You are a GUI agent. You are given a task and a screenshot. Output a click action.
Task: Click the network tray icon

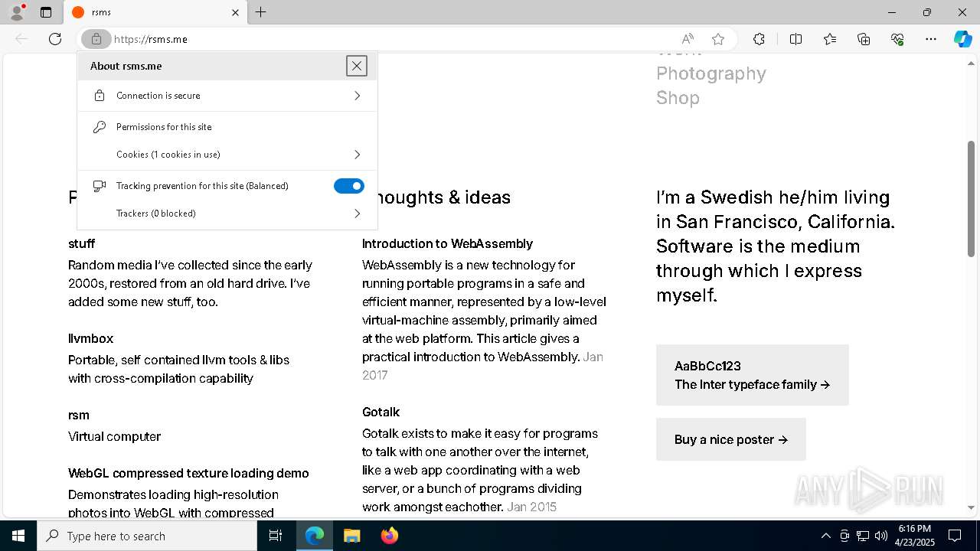(x=863, y=536)
